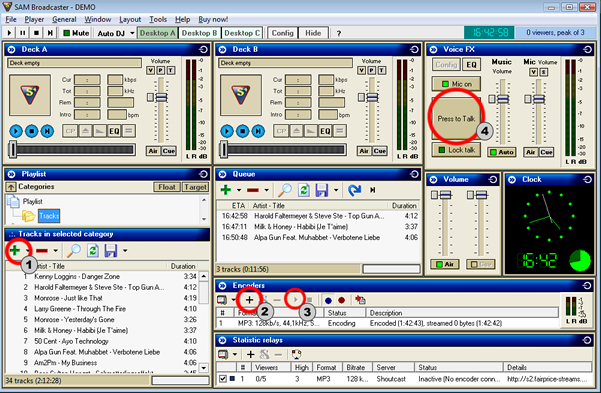Switch to Desktop A tab
The height and width of the screenshot is (393, 601).
coord(158,33)
